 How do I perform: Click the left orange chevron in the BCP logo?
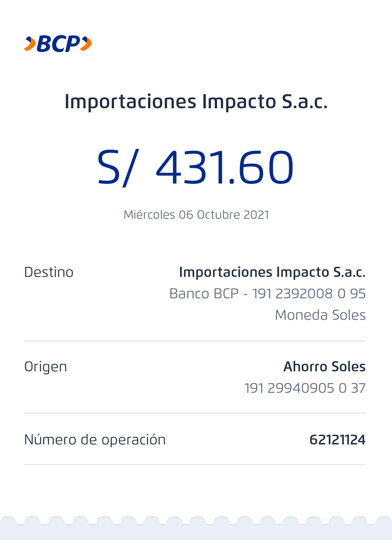click(x=30, y=44)
